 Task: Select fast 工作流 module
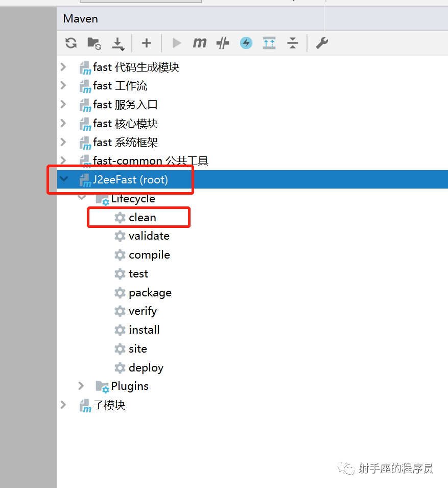pyautogui.click(x=120, y=85)
